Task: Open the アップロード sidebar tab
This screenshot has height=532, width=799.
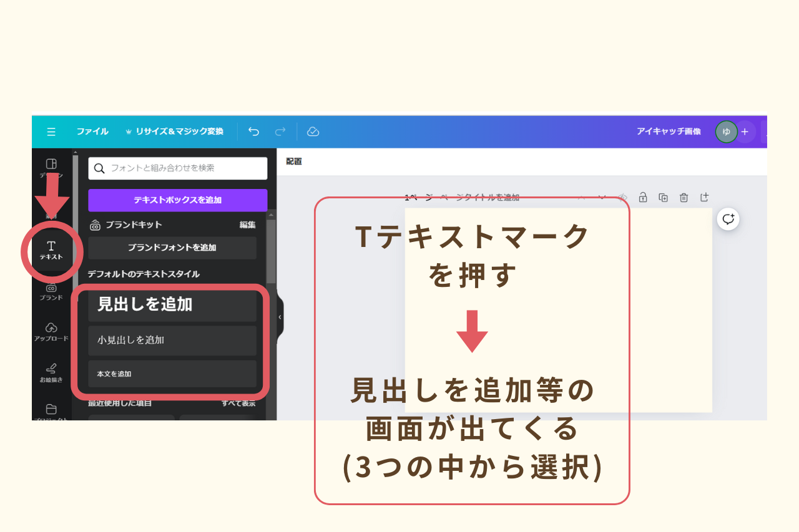Action: [51, 332]
